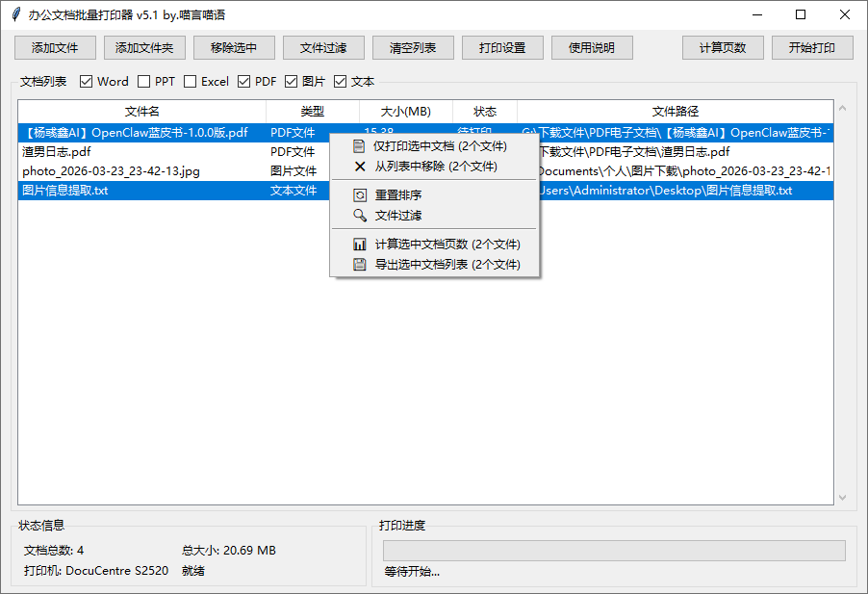868x594 pixels.
Task: Select 从列表中移除 in the context menu
Action: (x=435, y=167)
